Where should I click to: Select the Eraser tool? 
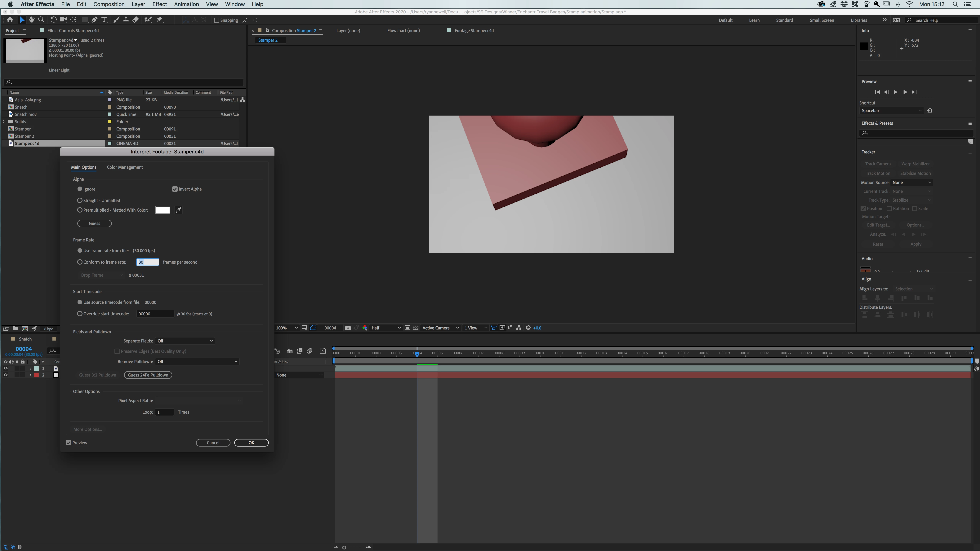point(136,20)
